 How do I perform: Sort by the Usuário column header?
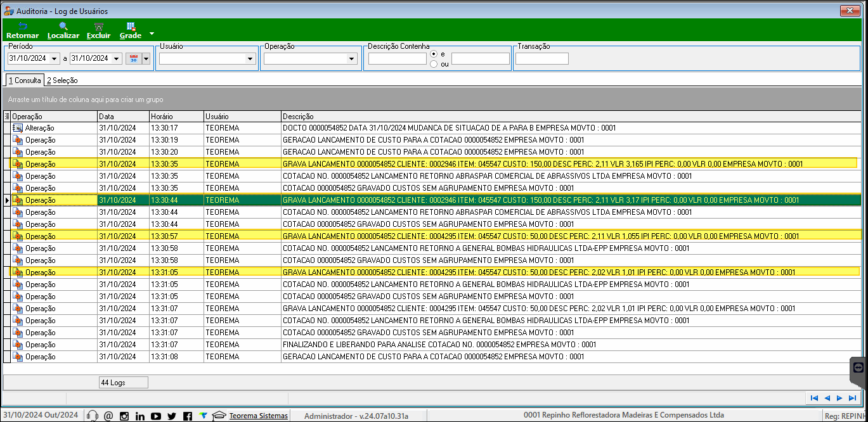[242, 117]
